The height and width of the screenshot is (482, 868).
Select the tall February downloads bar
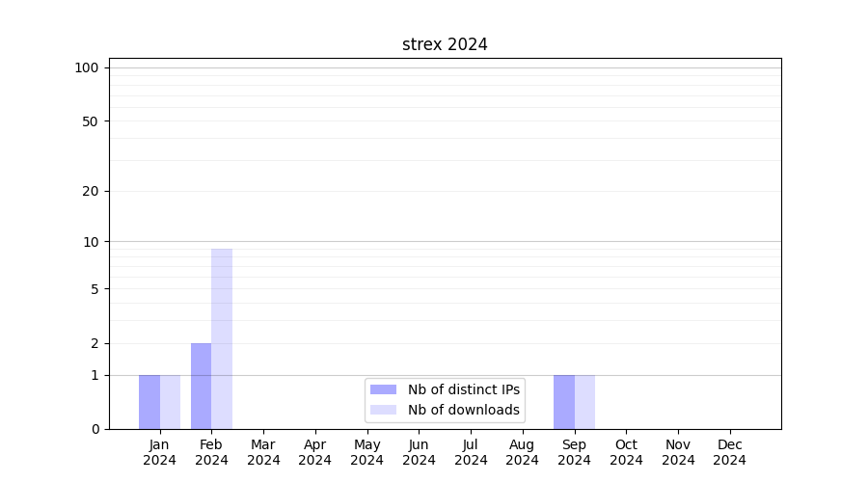[x=222, y=338]
